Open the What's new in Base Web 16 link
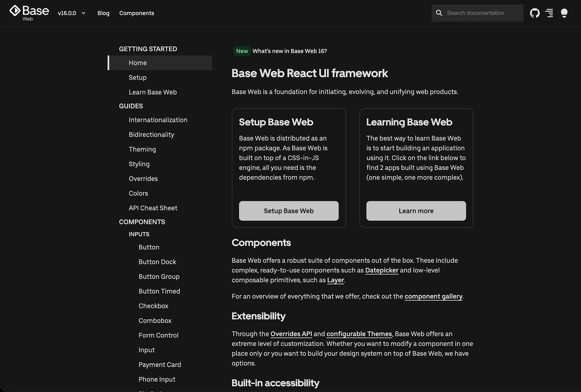The height and width of the screenshot is (392, 581). pyautogui.click(x=289, y=51)
